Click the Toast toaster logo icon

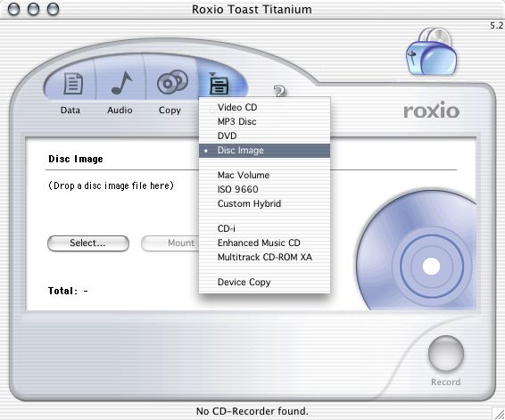(431, 52)
